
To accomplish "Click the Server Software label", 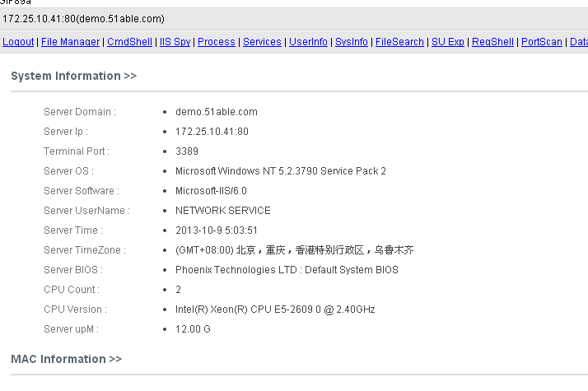I will 82,191.
